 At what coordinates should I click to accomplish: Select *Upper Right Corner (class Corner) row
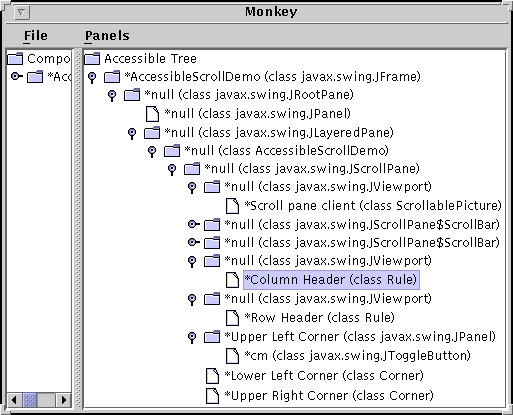coord(329,396)
